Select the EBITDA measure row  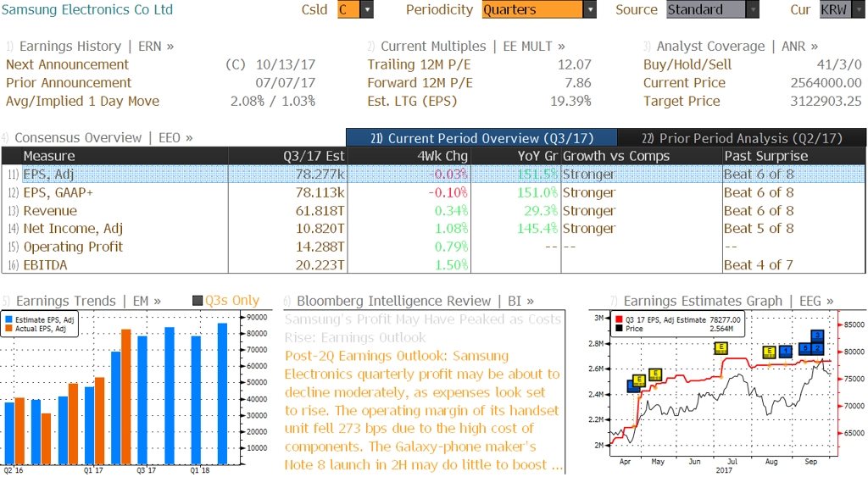tap(433, 265)
